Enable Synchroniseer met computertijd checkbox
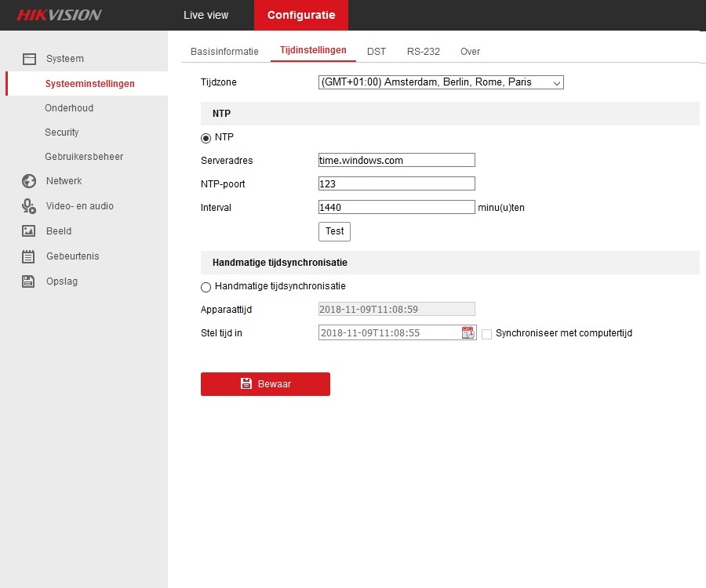 (486, 334)
